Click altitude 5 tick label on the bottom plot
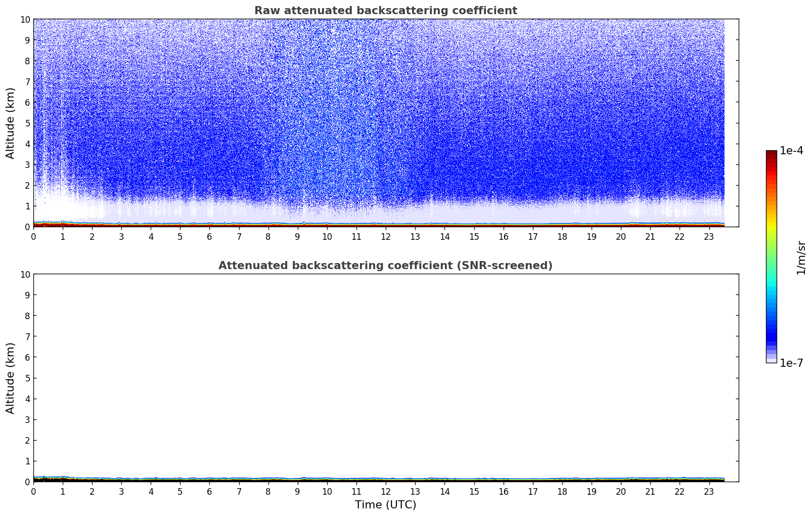Viewport: 812px width, 516px height. tap(27, 378)
